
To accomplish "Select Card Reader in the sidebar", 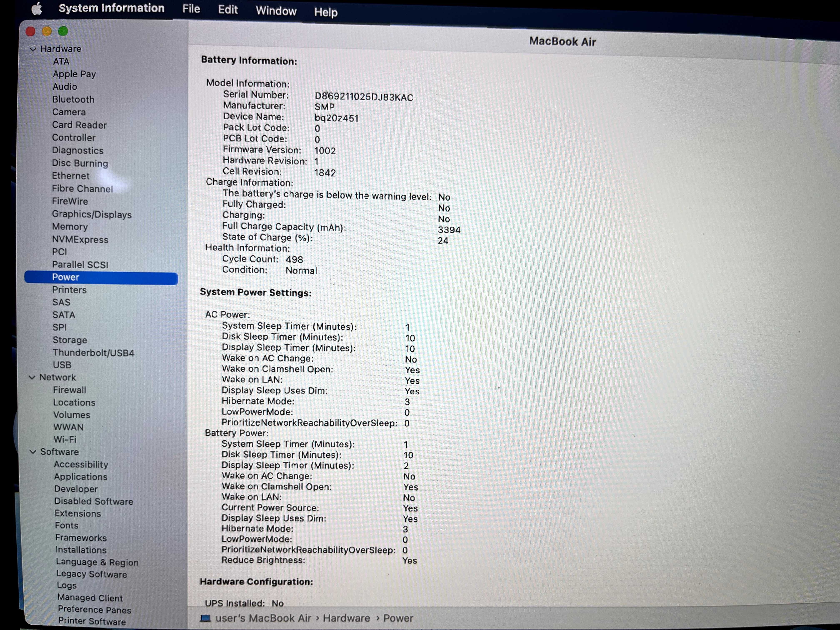I will tap(79, 125).
